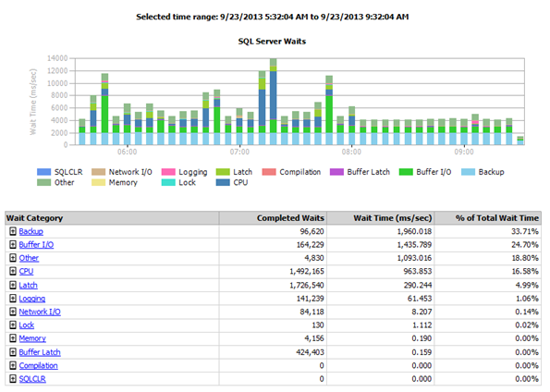The width and height of the screenshot is (550, 392).
Task: Select the 290.244 wait time cell
Action: [x=381, y=285]
